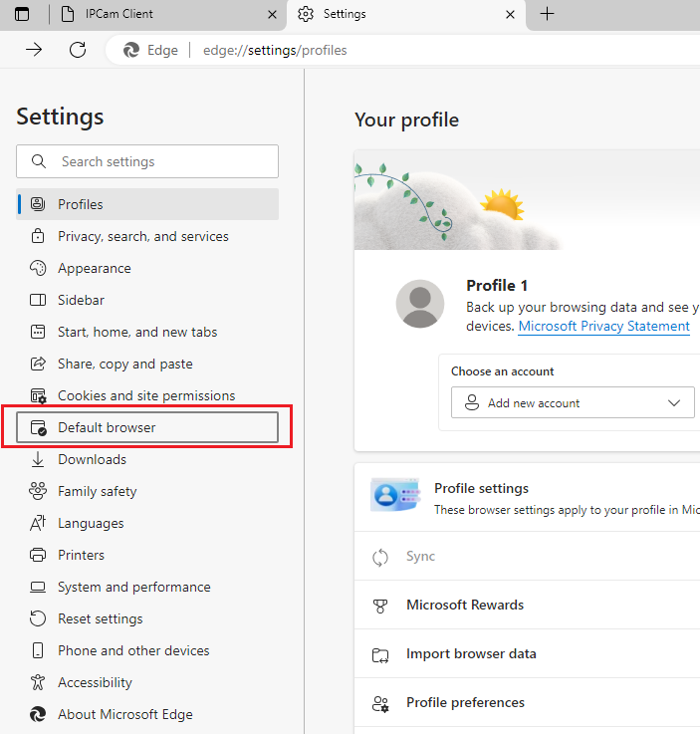Image resolution: width=700 pixels, height=734 pixels.
Task: Click the Appearance palette icon
Action: [x=38, y=268]
